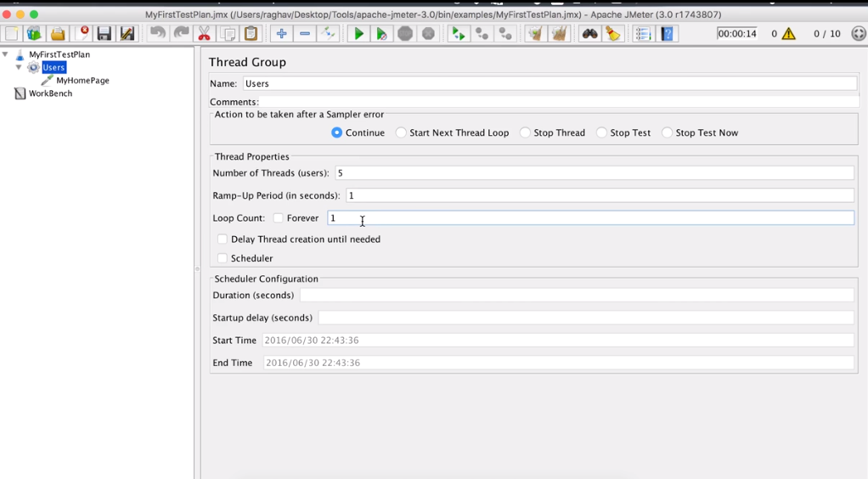Click the Reset search brush icon
Image resolution: width=868 pixels, height=479 pixels.
[613, 34]
